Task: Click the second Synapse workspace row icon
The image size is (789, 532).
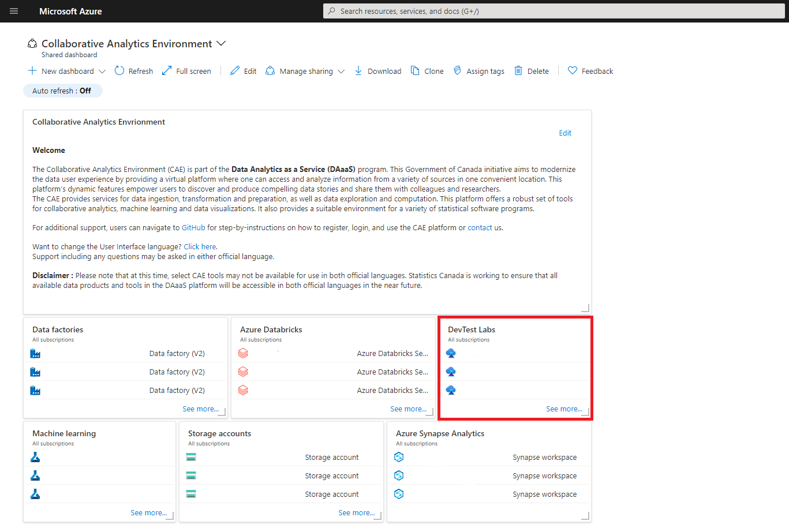Action: tap(399, 475)
